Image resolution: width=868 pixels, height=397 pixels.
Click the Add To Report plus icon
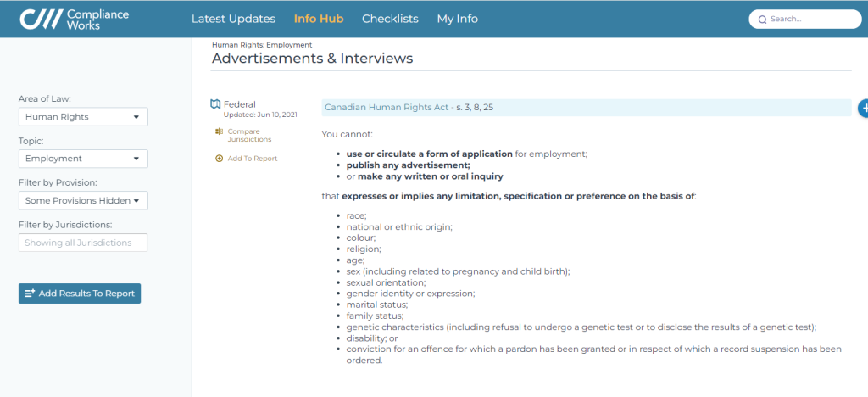pyautogui.click(x=220, y=159)
